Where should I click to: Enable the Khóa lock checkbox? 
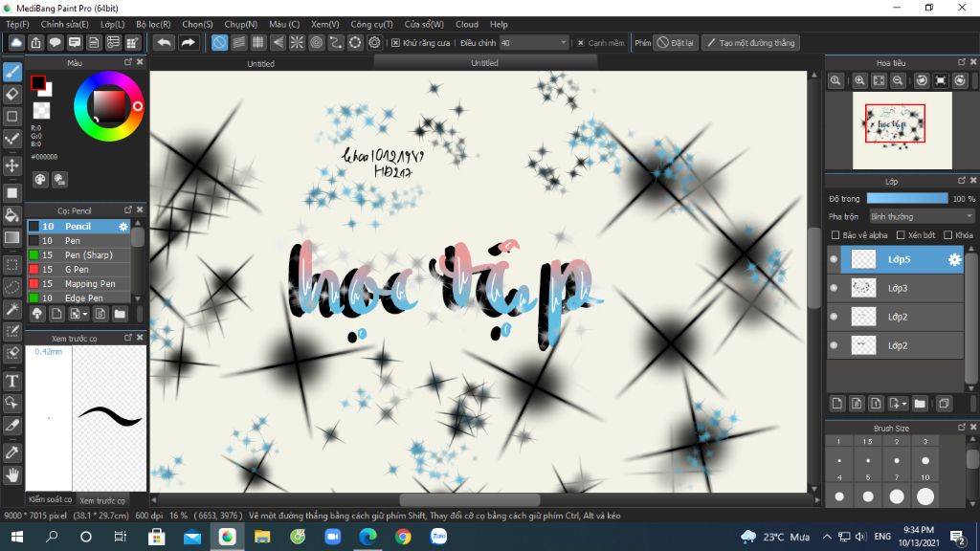click(947, 235)
